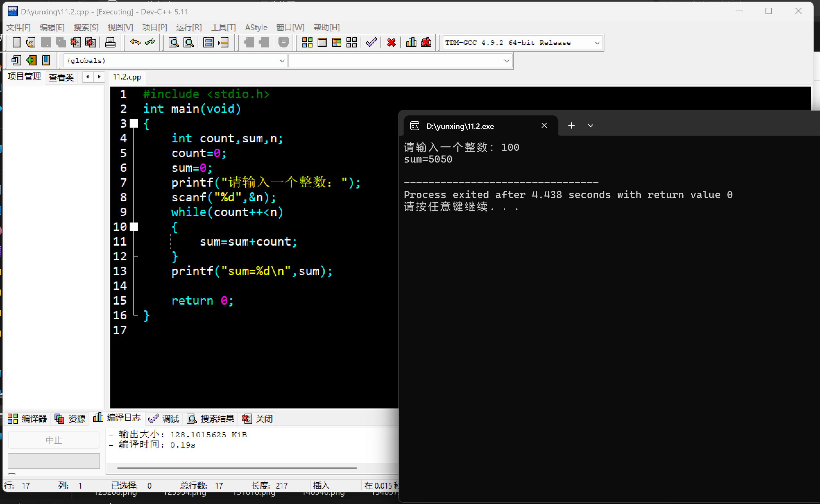Click the Undo arrow icon
820x504 pixels.
coord(135,42)
